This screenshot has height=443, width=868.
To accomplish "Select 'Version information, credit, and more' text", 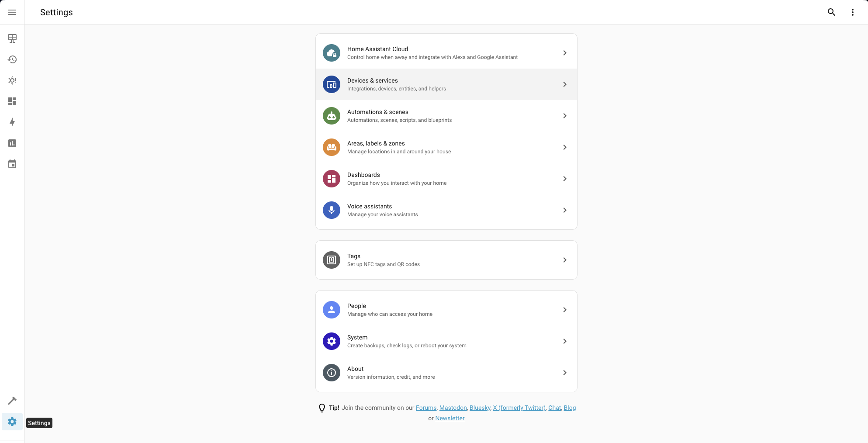I will click(x=391, y=377).
